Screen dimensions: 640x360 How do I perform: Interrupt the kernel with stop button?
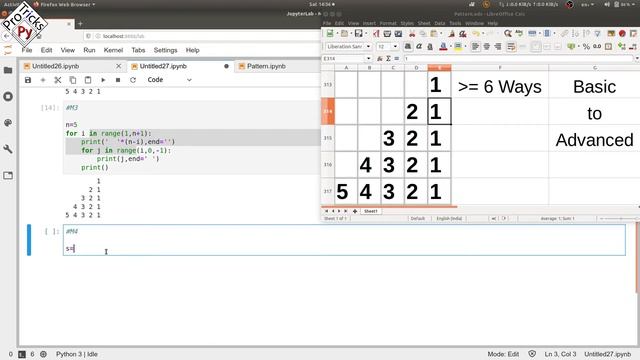(x=118, y=80)
